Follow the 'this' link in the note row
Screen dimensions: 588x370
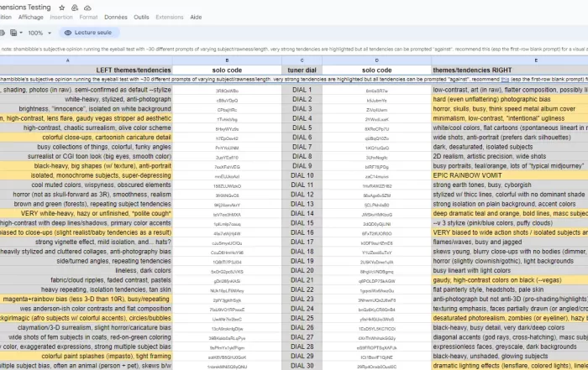coord(505,80)
